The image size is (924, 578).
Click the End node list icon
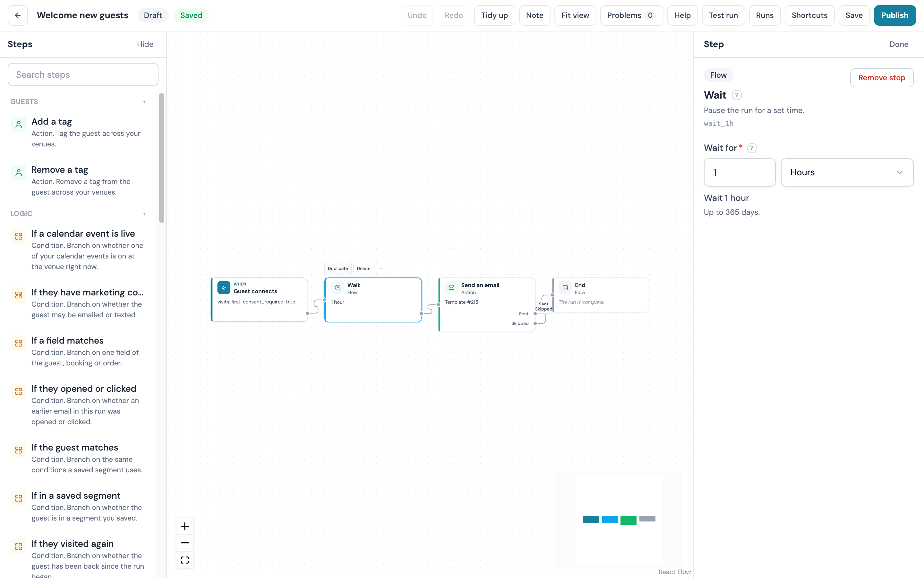(565, 287)
